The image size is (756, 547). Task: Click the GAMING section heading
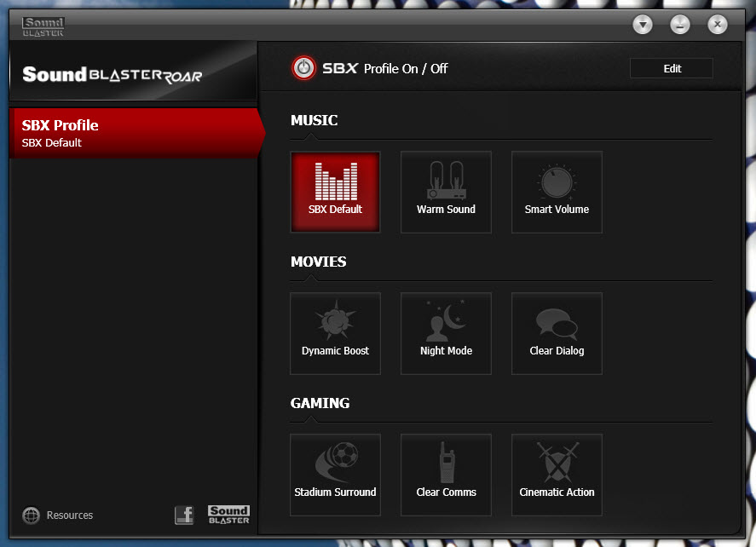click(320, 403)
